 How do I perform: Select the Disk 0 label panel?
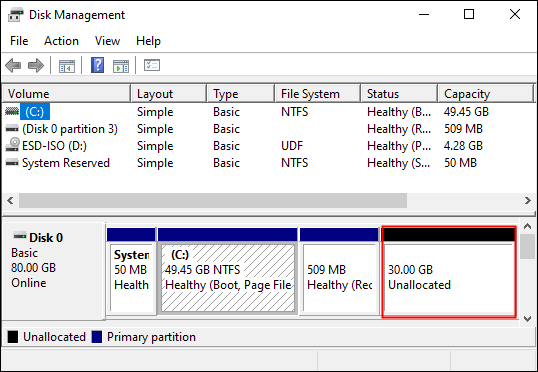pos(54,271)
